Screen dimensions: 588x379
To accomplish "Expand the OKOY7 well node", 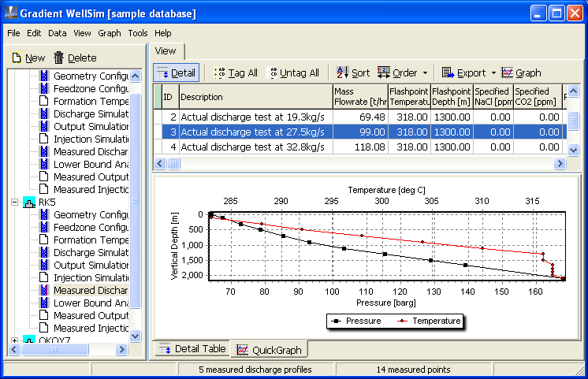I will (x=14, y=340).
